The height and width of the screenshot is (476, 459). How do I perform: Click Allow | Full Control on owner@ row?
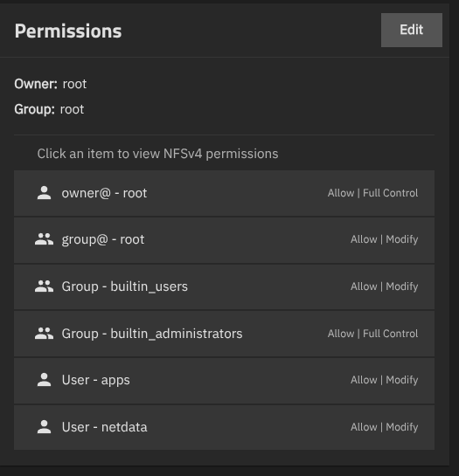pos(372,193)
